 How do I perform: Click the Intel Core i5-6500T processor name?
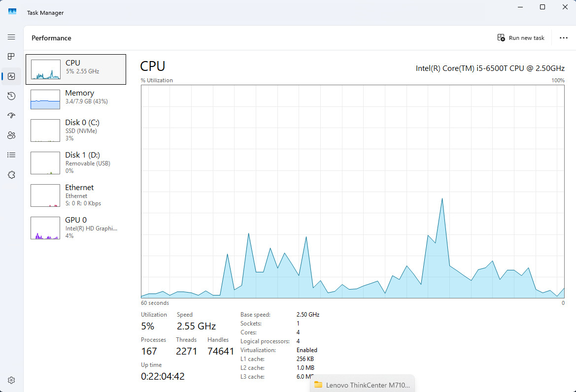point(490,68)
